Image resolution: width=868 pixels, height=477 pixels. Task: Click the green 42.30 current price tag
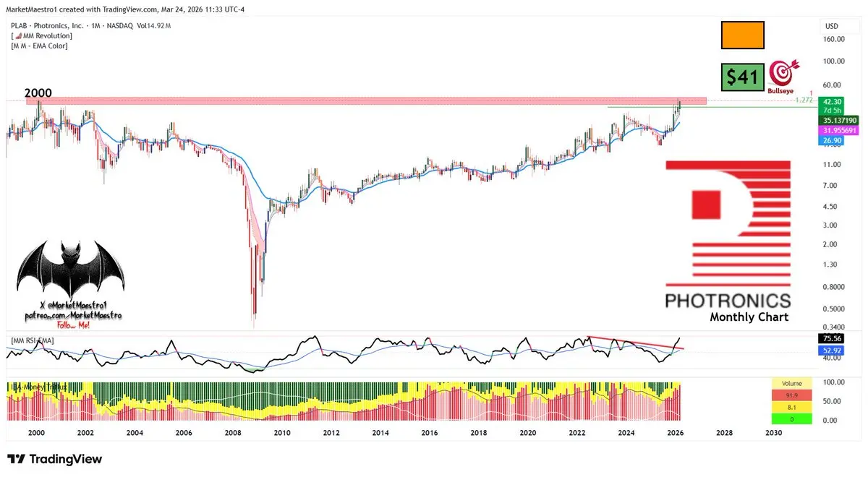[832, 102]
